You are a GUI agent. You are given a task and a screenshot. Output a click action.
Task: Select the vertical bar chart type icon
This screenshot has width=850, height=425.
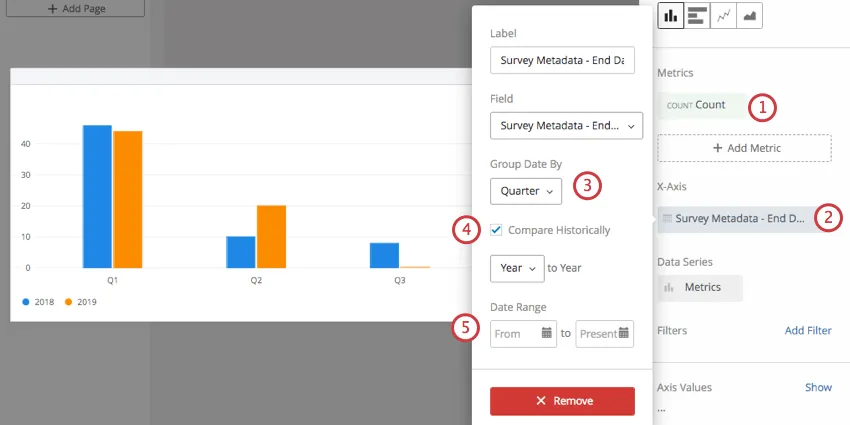[x=671, y=16]
